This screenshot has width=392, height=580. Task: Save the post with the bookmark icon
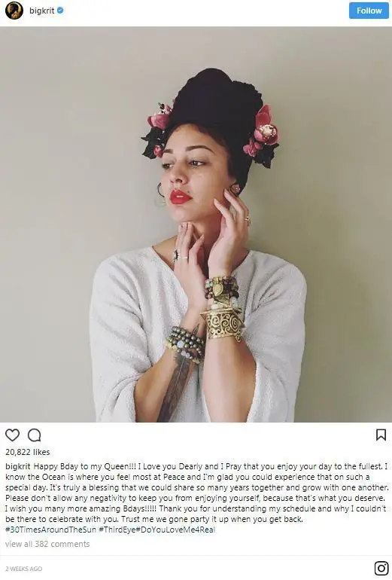click(381, 435)
